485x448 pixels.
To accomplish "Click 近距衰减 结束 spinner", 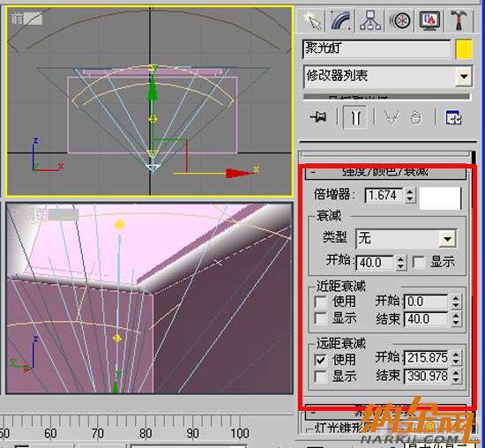I will click(x=456, y=318).
